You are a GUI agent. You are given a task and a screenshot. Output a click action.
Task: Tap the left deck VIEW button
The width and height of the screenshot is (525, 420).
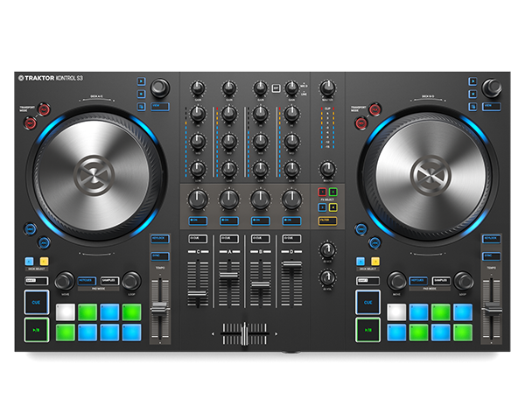(160, 107)
